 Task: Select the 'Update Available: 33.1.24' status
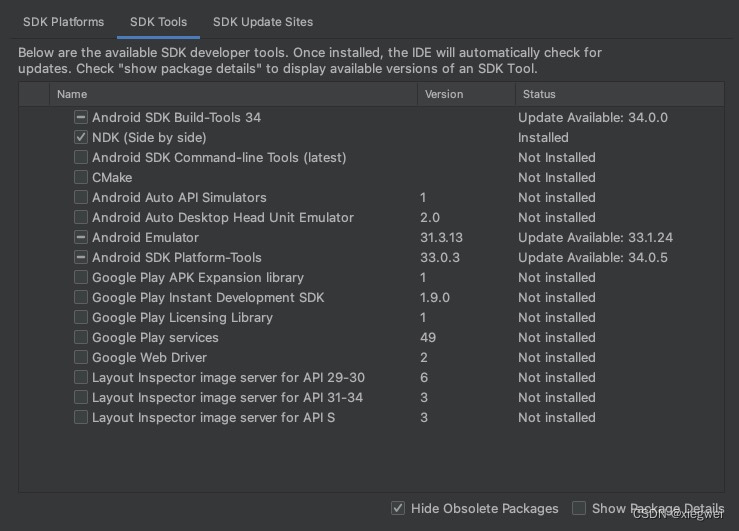[x=595, y=237]
